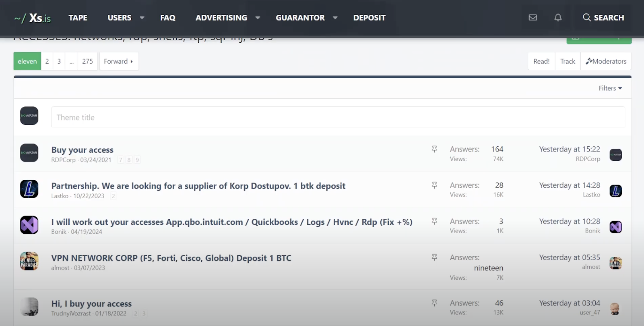
Task: Open the Quickbooks / Logs / Hvnc thread
Action: pyautogui.click(x=232, y=222)
